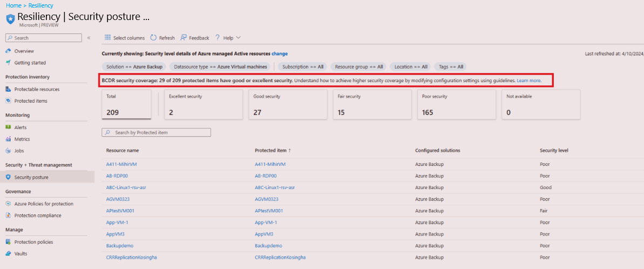Open the Datasource type filter pill
The height and width of the screenshot is (269, 644).
[x=220, y=66]
